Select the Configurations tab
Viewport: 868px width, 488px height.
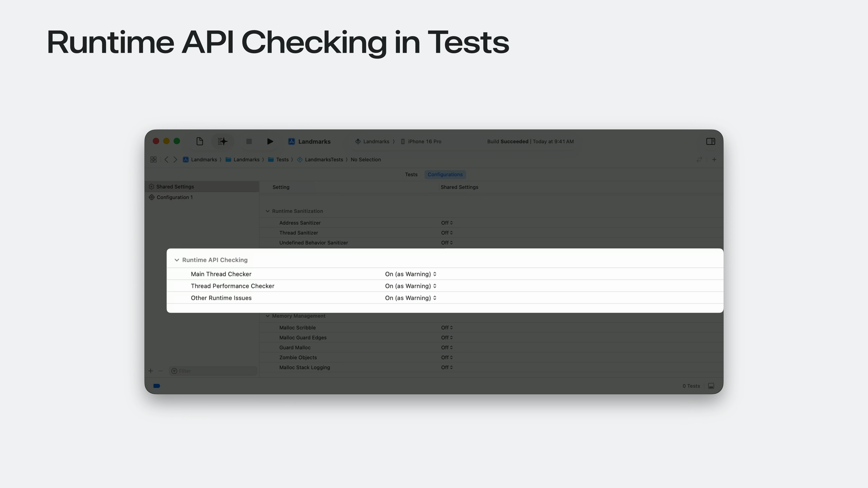pyautogui.click(x=445, y=174)
